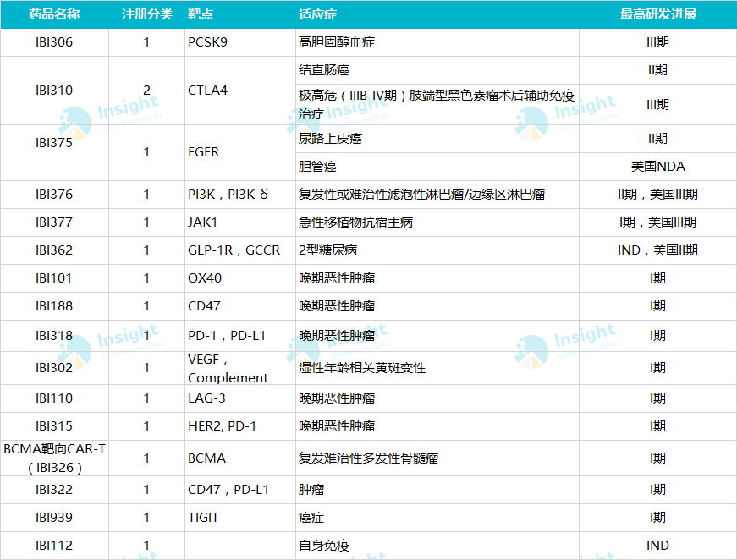The height and width of the screenshot is (560, 737).
Task: Select the IBI315 drug name cell
Action: click(x=54, y=426)
